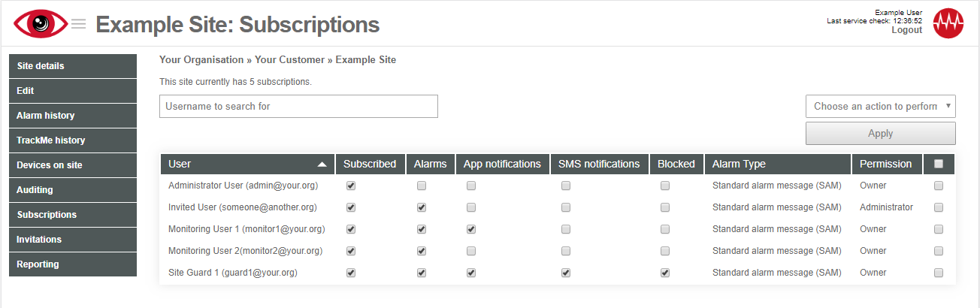Viewport: 980px width, 308px height.
Task: Click the subscriptions count message
Action: coord(235,81)
